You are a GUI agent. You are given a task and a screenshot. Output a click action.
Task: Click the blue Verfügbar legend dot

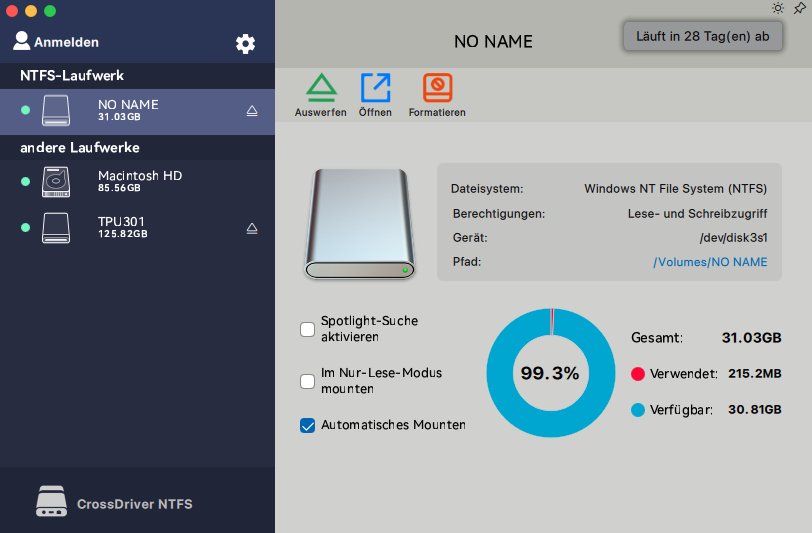point(638,410)
